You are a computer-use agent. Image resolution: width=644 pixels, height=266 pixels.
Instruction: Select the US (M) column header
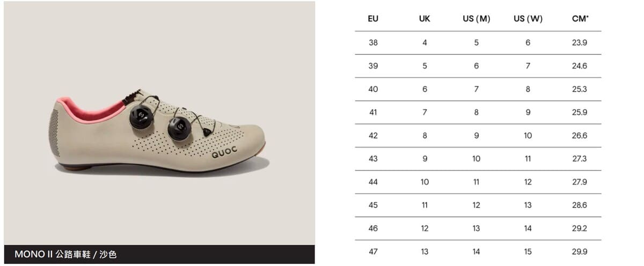click(476, 19)
